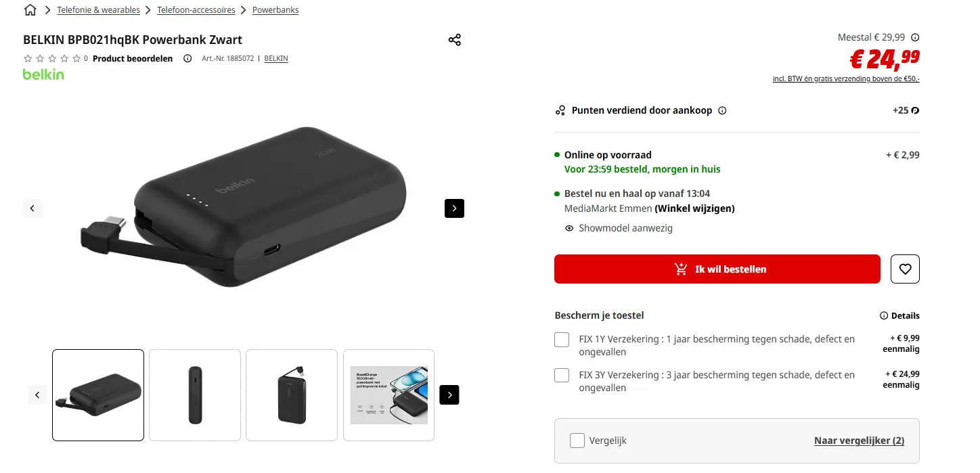Tick the Vergelijk checkbox
This screenshot has width=980, height=473.
coord(577,441)
